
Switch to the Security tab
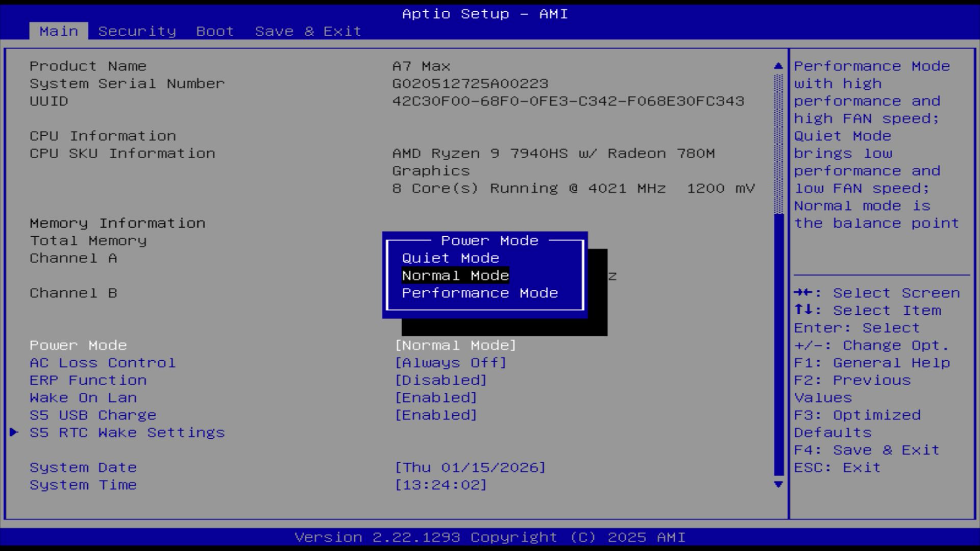[x=137, y=31]
